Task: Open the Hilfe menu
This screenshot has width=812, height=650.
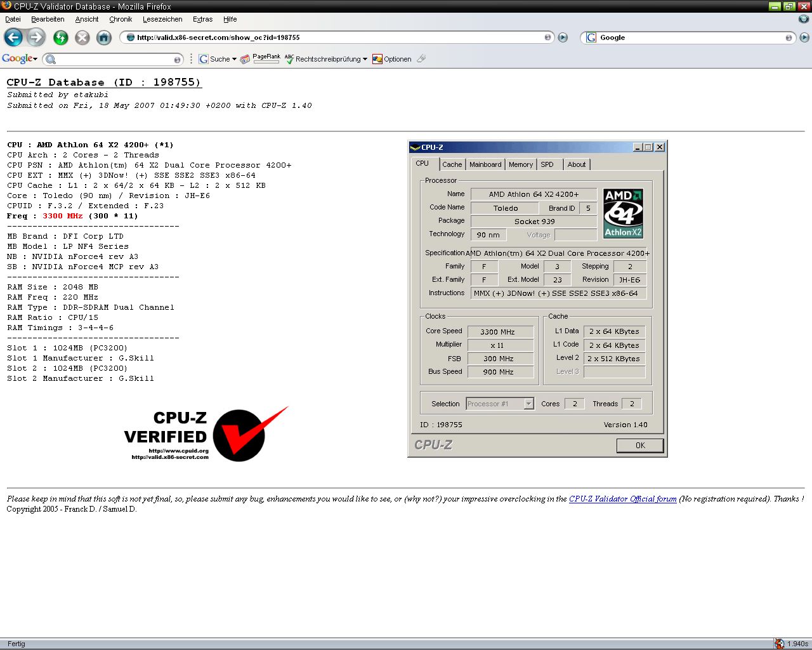Action: [230, 19]
